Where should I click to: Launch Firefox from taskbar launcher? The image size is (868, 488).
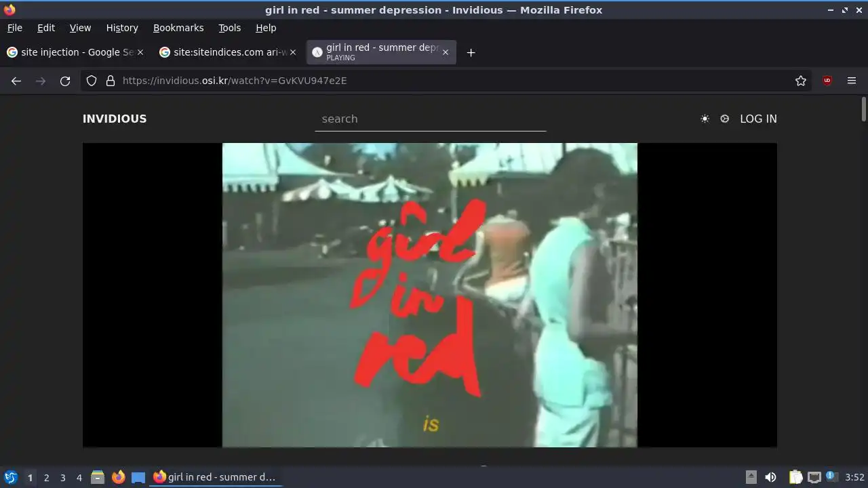tap(118, 477)
